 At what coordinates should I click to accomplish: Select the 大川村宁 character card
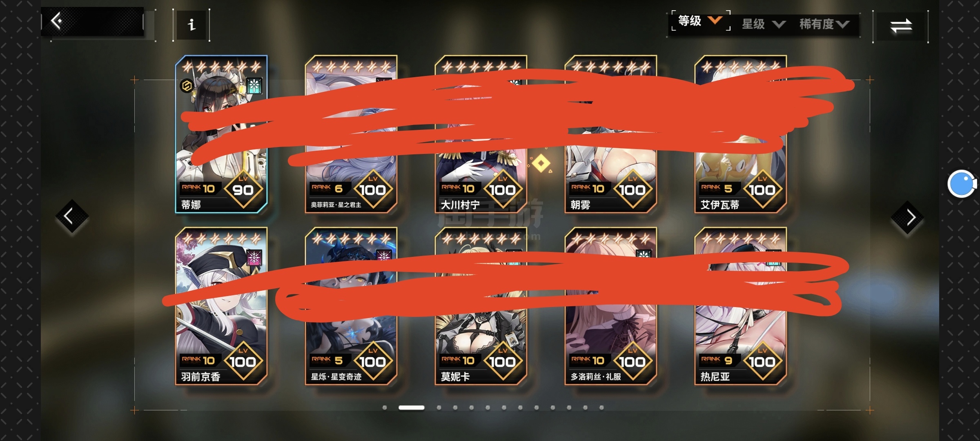click(x=481, y=134)
